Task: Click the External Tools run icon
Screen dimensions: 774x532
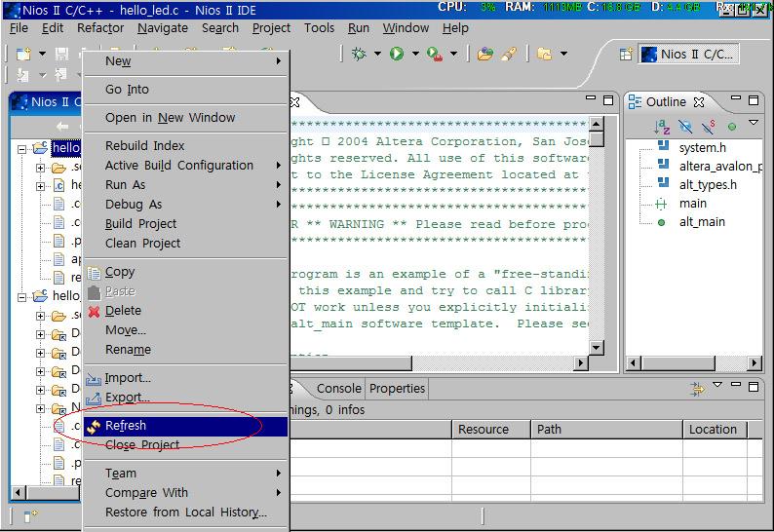Action: [435, 54]
